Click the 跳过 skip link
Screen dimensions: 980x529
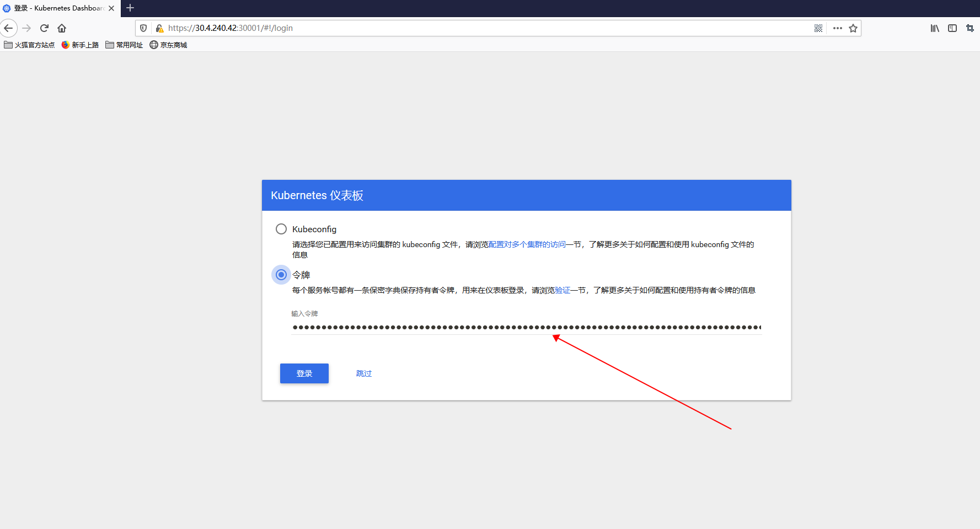(x=364, y=373)
